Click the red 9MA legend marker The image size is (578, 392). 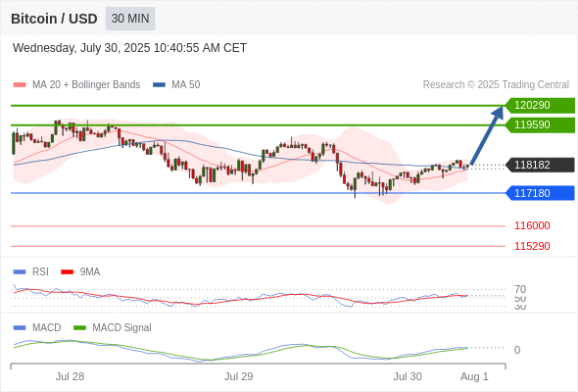(67, 272)
